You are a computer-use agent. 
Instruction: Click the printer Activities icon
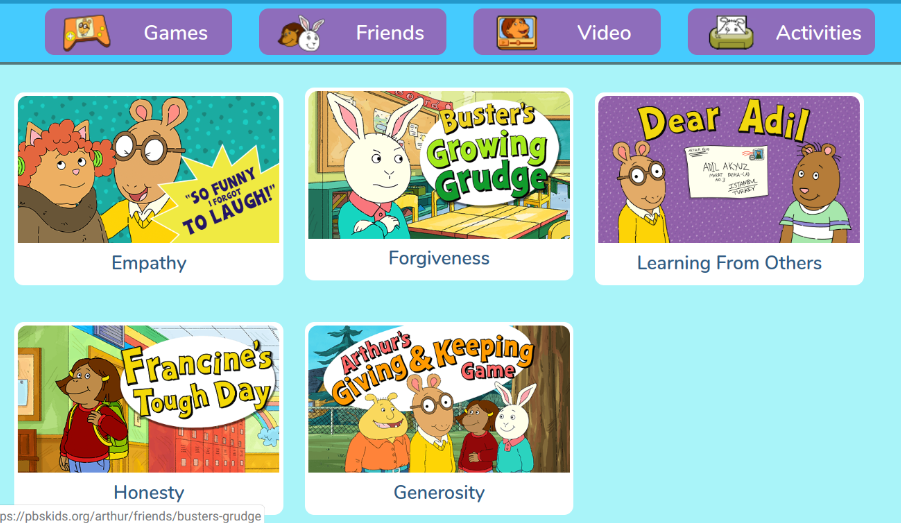731,32
